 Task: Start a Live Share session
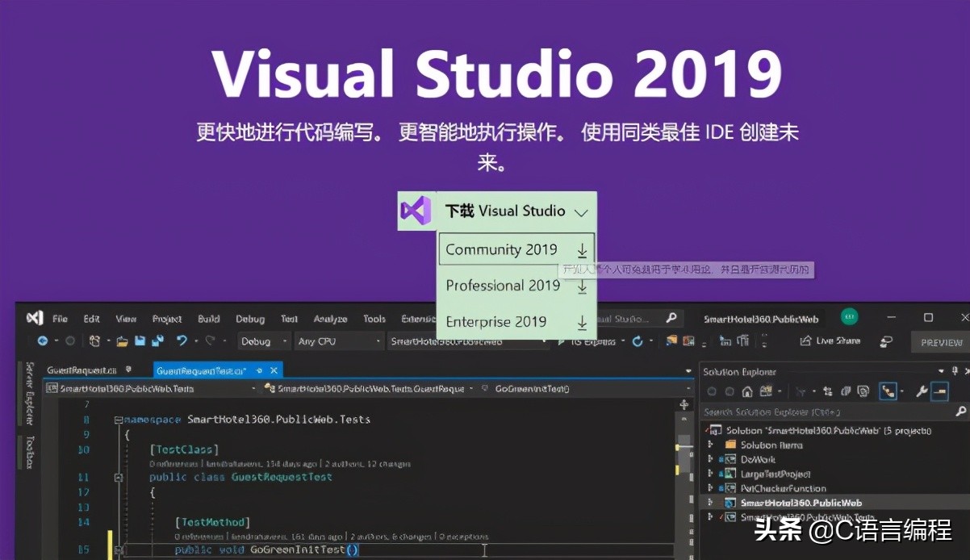(831, 342)
